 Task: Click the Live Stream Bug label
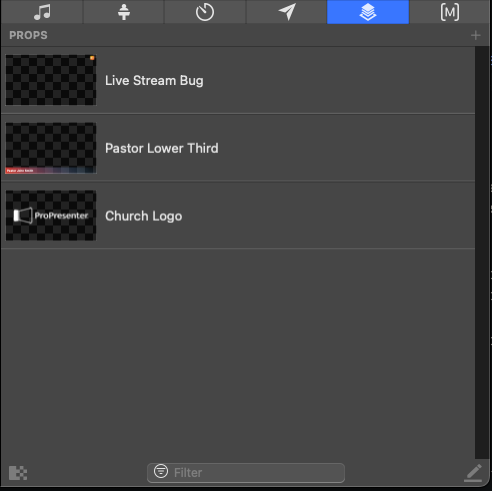pos(154,81)
